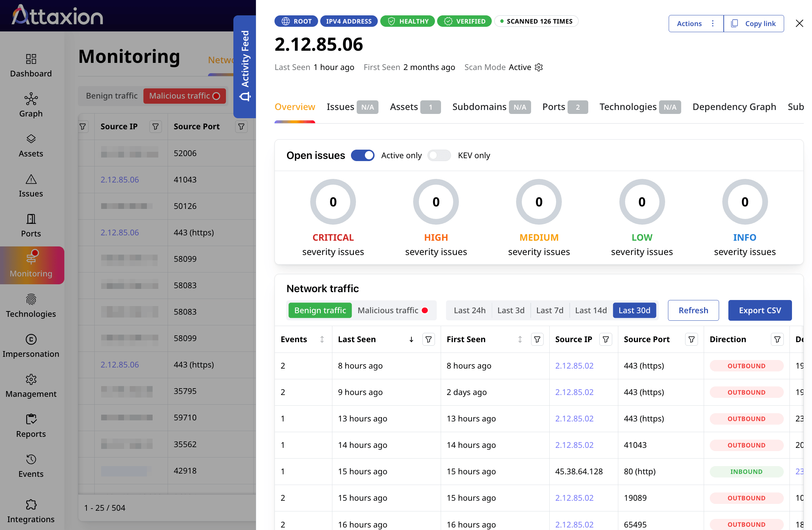Image resolution: width=812 pixels, height=530 pixels.
Task: Switch to the Subdomains tab
Action: (479, 106)
